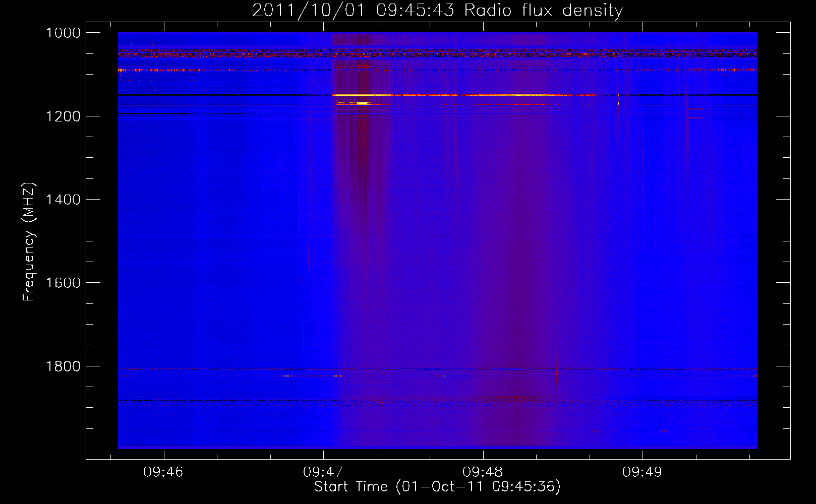Click the 09:49 time tick label
The height and width of the screenshot is (504, 816).
[642, 472]
